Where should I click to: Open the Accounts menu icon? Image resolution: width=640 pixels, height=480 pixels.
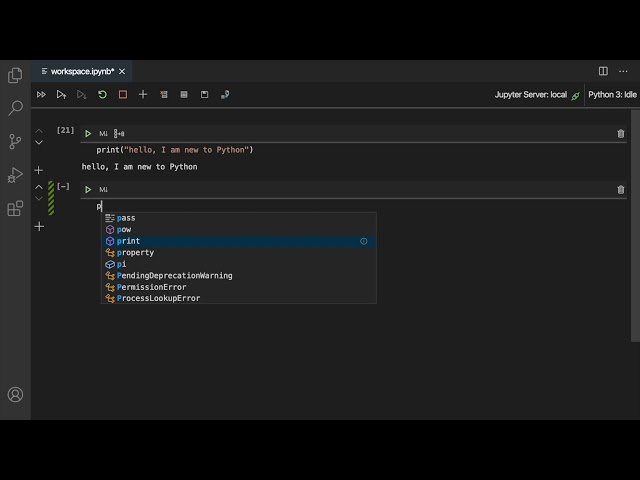click(16, 394)
